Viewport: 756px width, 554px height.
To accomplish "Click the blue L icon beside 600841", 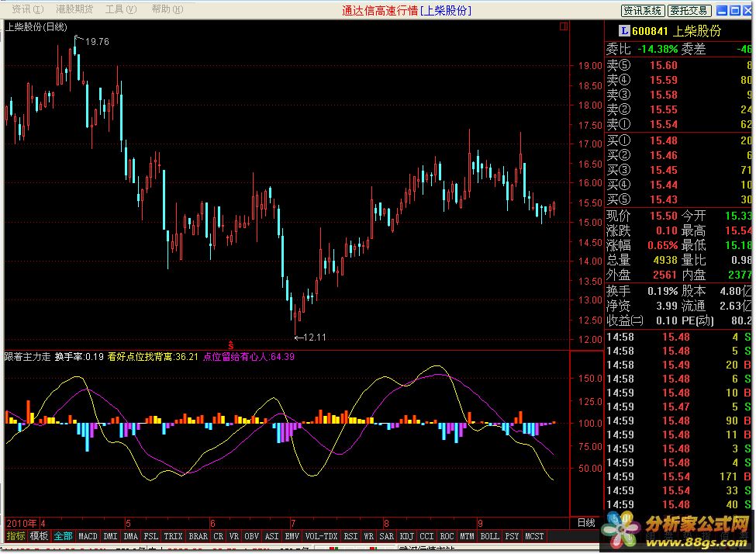I will click(624, 31).
